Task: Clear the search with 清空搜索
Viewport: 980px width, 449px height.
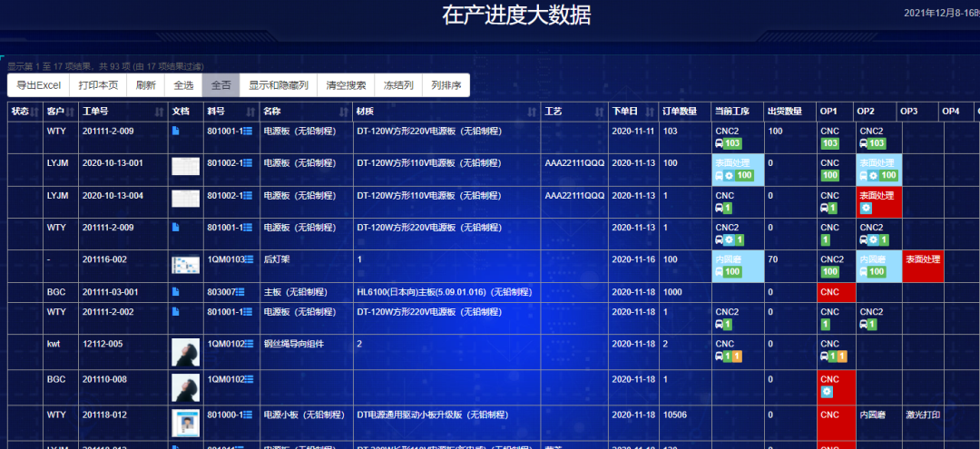Action: [347, 85]
